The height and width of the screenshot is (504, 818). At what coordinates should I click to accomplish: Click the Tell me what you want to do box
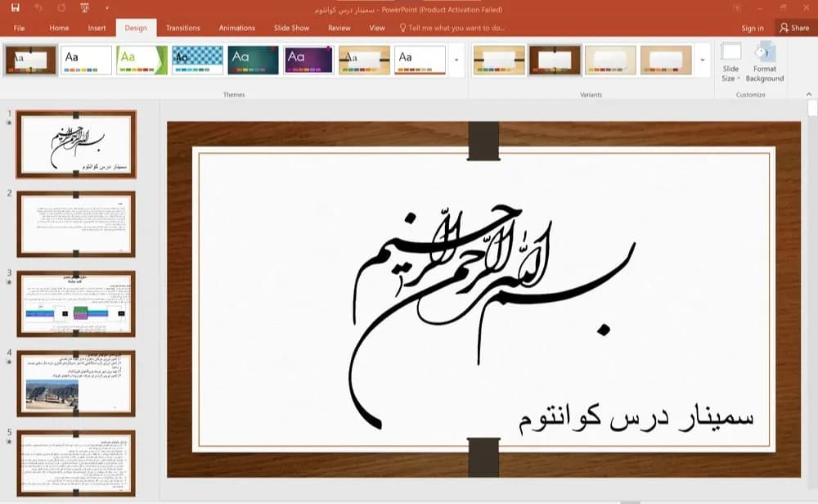point(452,28)
